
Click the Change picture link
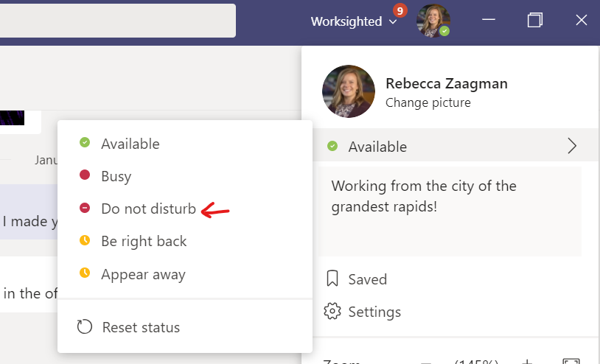point(428,102)
